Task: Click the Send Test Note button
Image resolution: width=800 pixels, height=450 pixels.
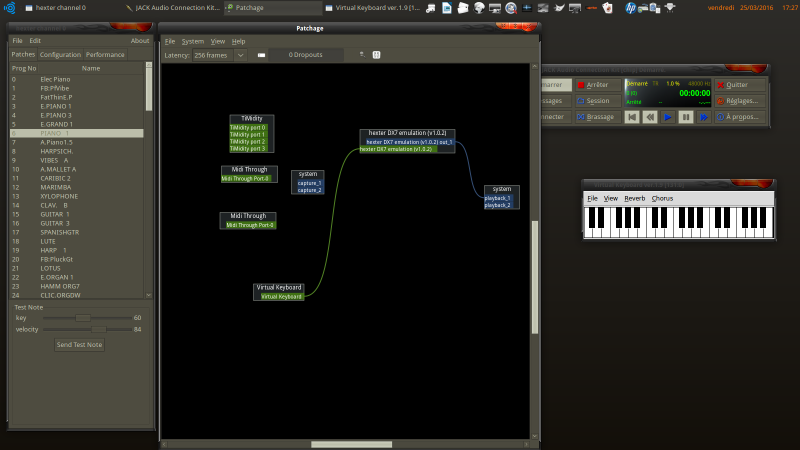Action: click(79, 344)
